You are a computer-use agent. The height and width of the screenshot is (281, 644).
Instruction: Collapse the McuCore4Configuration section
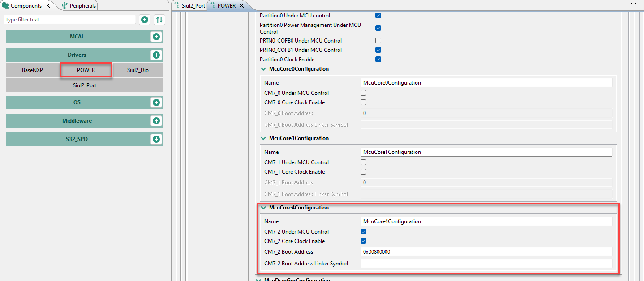(x=263, y=208)
